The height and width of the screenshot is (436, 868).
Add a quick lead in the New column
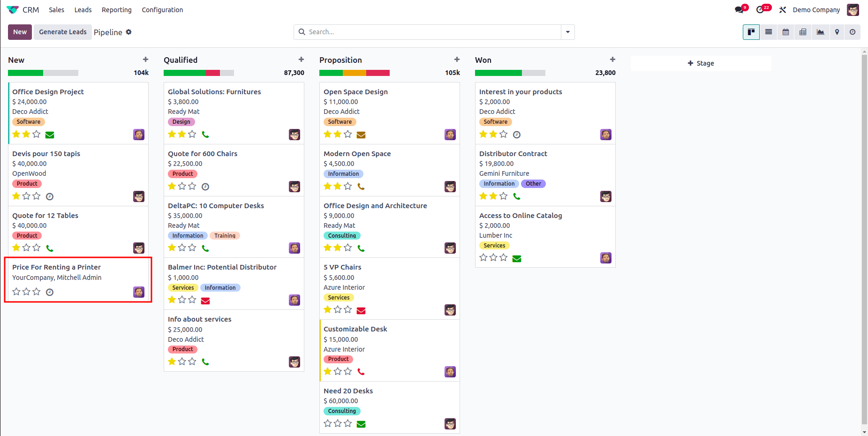pos(145,60)
